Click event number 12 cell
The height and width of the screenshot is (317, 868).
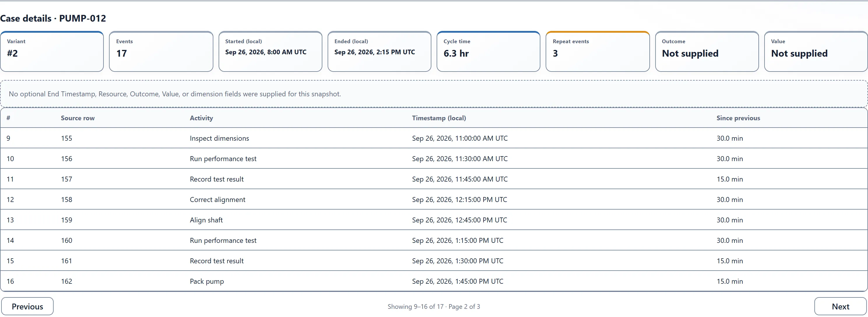10,200
